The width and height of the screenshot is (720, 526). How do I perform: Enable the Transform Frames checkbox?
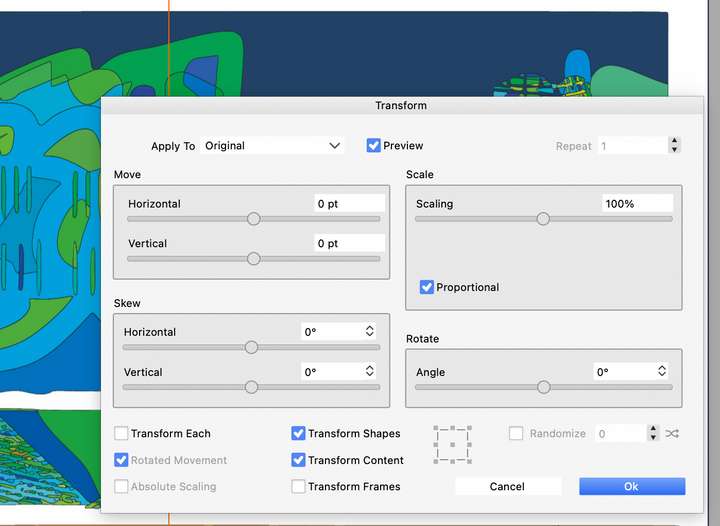coord(298,487)
